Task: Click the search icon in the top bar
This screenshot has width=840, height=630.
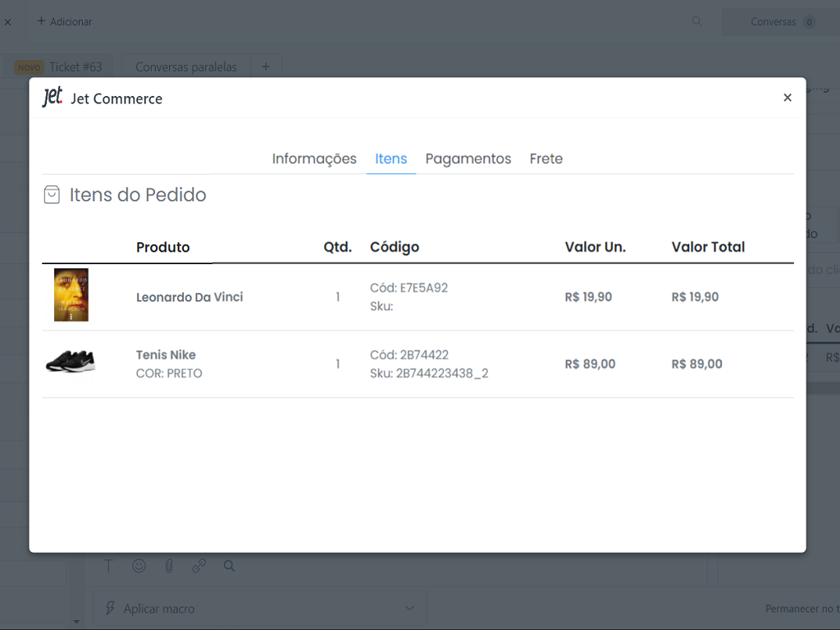Action: pyautogui.click(x=696, y=21)
